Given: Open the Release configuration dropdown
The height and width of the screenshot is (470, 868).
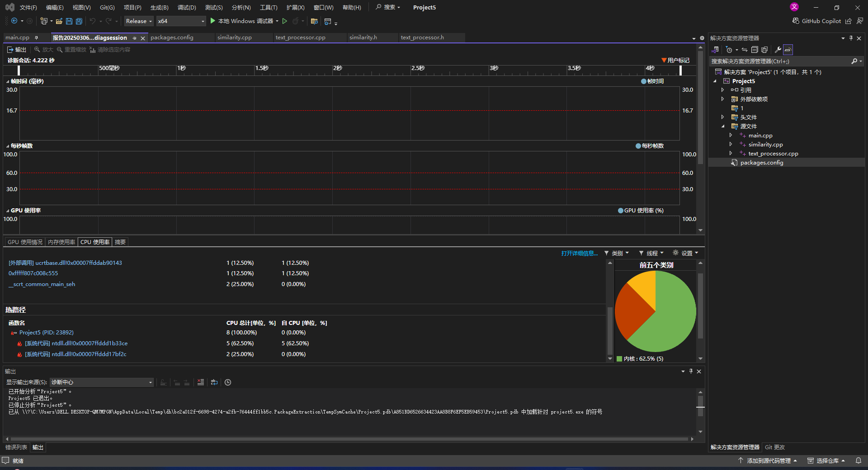Looking at the screenshot, I should click(x=139, y=21).
